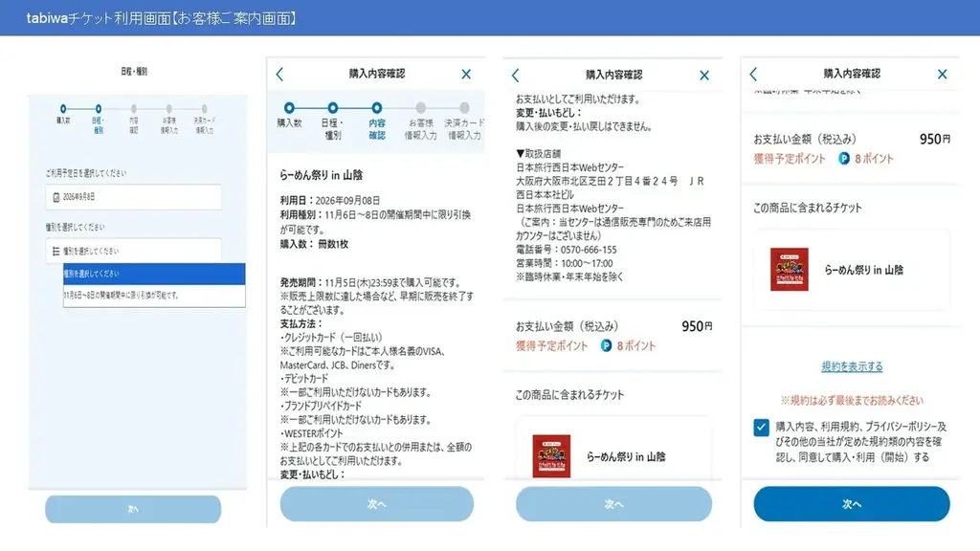980x551 pixels.
Task: Close the fourth purchase confirmation panel
Action: (943, 75)
